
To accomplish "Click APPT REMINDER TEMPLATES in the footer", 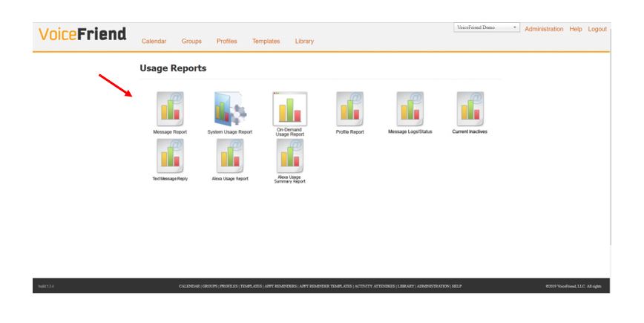I will (x=326, y=286).
